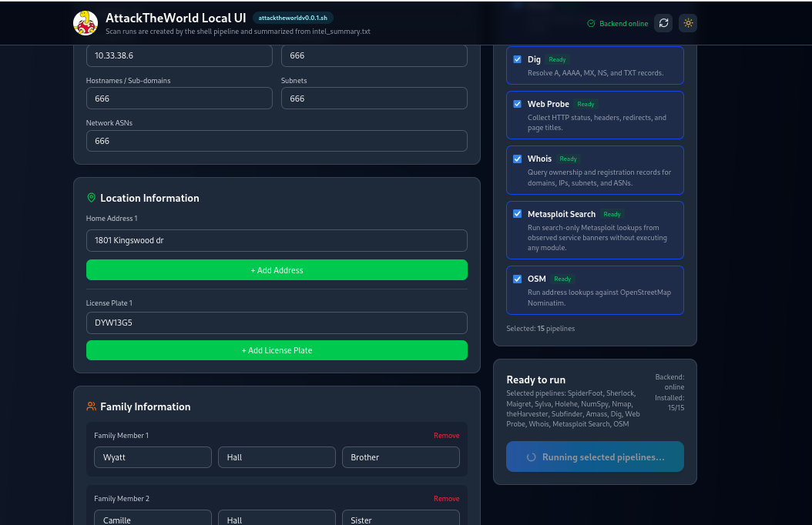Click the + Add License Plate button
Screen dimensions: 812x525
[277, 350]
